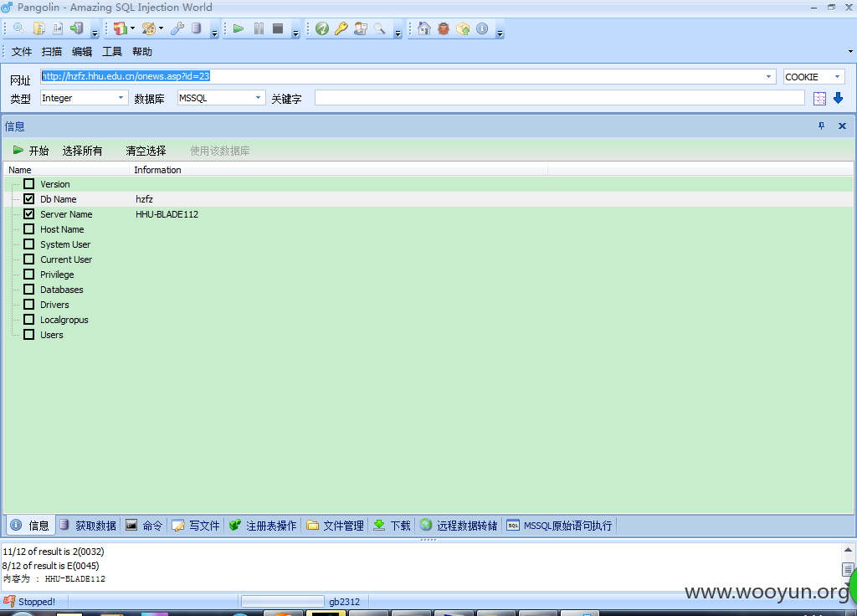Switch to the 远程数据转储 tab

point(459,526)
